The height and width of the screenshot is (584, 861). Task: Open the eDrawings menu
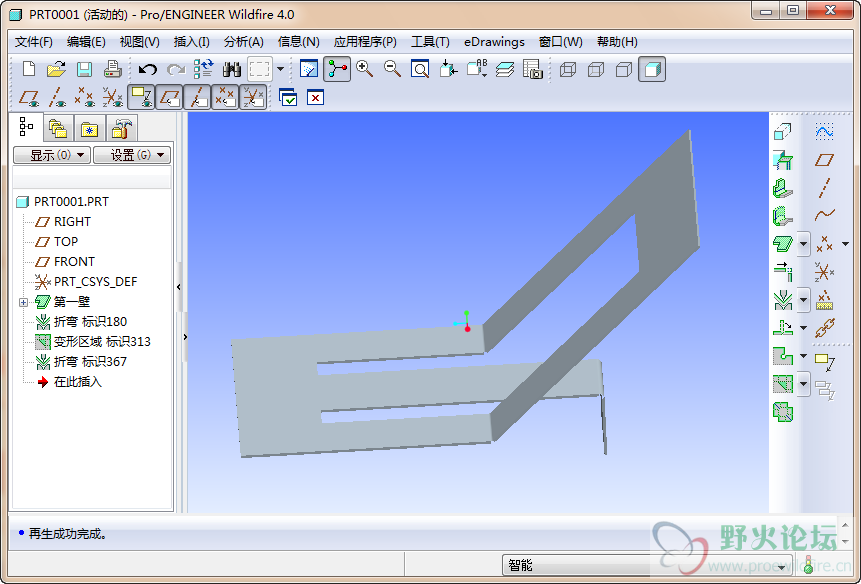[x=494, y=42]
